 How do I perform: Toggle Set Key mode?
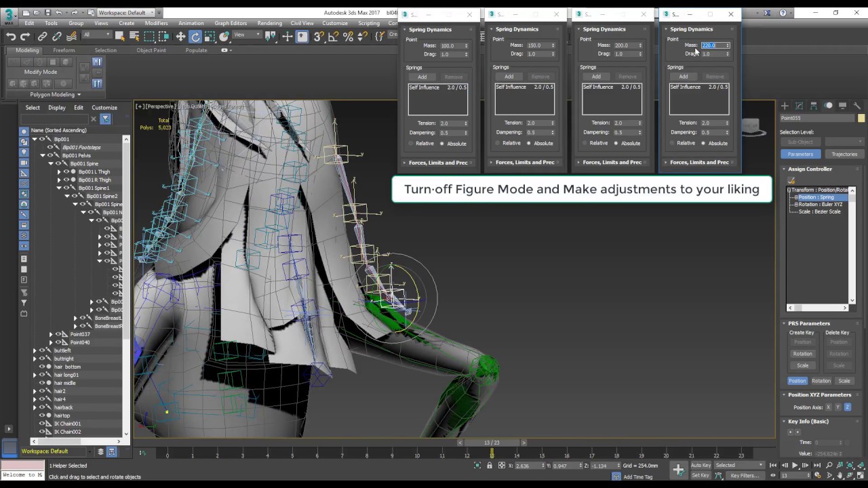701,476
